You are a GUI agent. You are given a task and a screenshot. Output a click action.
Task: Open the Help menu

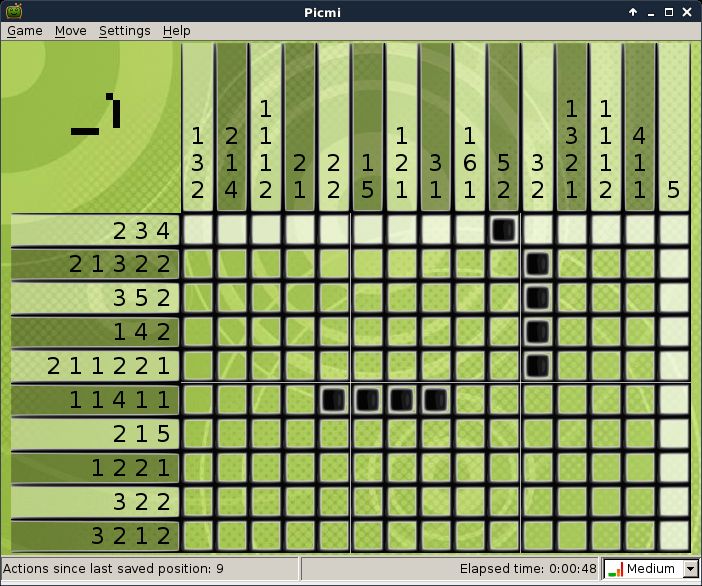tap(177, 30)
